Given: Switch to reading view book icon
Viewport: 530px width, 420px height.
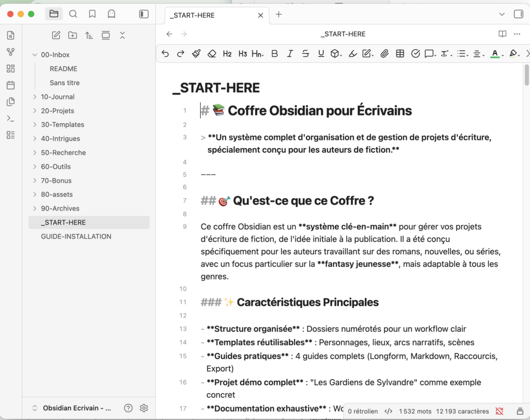Looking at the screenshot, I should (502, 34).
